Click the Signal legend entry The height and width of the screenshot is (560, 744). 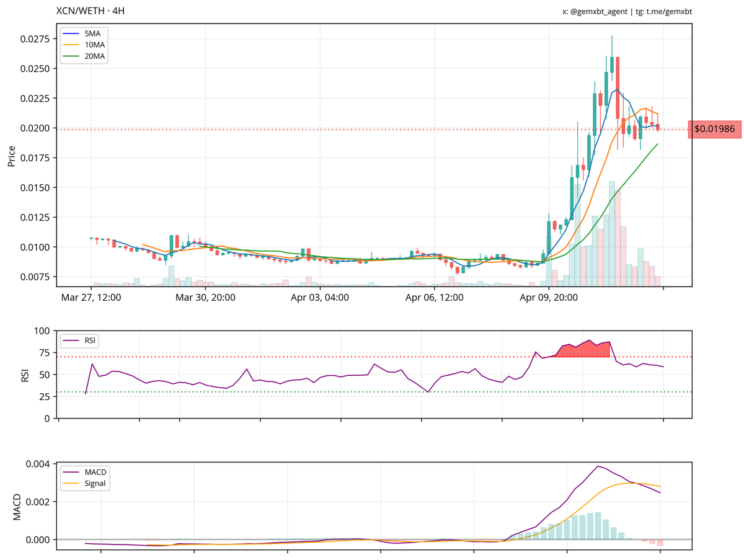click(85, 484)
